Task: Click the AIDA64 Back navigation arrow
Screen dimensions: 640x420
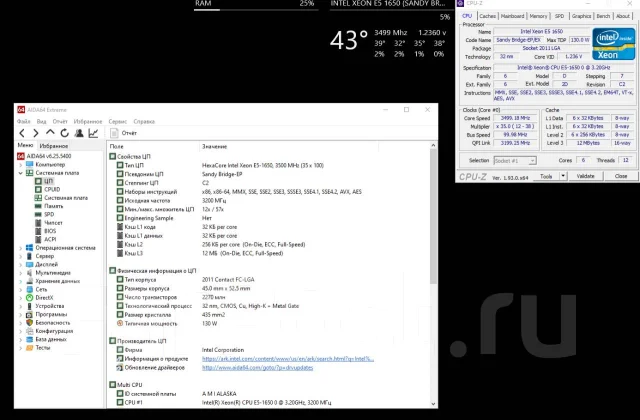Action: click(x=22, y=133)
